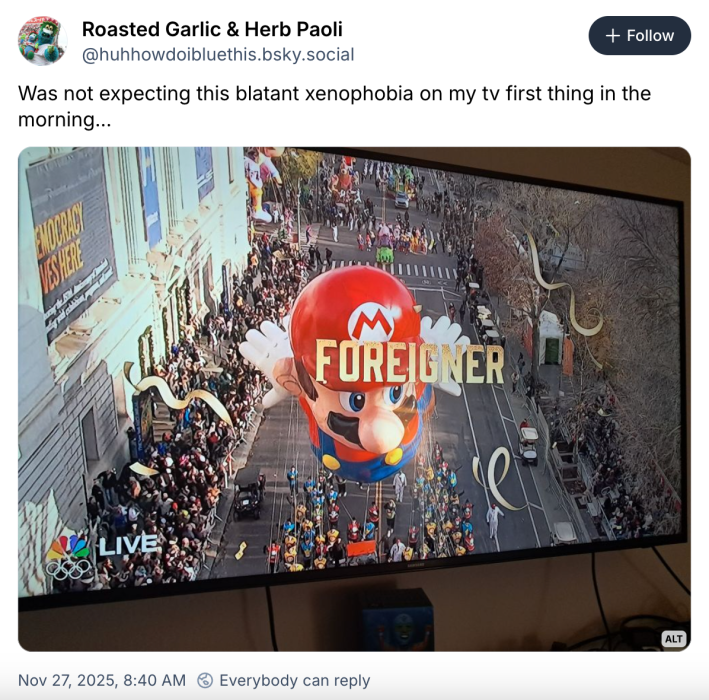
Task: Click the LIVE label on the TV broadcast
Action: click(x=128, y=545)
